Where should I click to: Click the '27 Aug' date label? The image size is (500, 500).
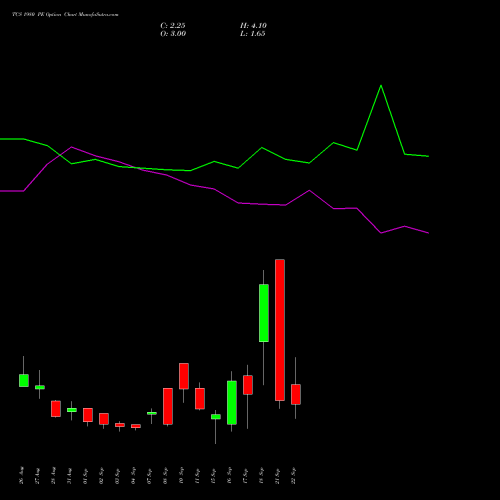click(38, 475)
